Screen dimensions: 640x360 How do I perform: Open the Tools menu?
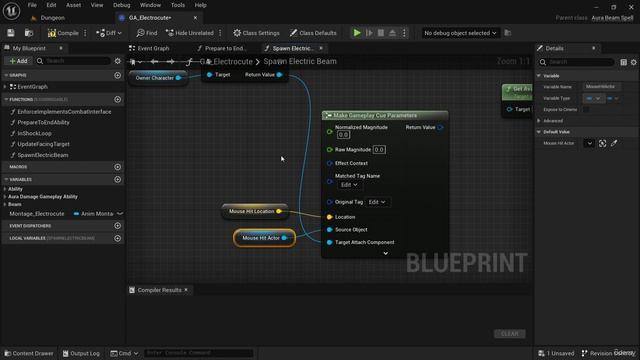[x=178, y=5]
